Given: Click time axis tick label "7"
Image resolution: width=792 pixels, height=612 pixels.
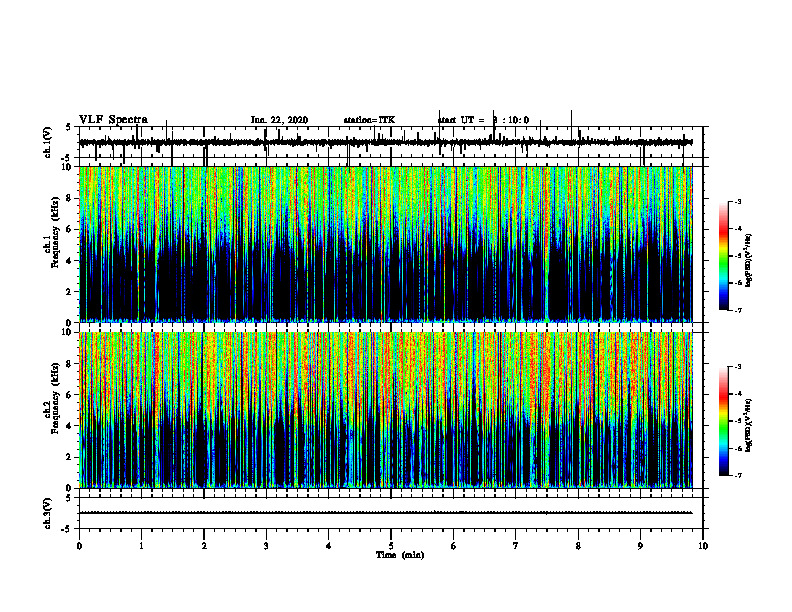Looking at the screenshot, I should [516, 546].
